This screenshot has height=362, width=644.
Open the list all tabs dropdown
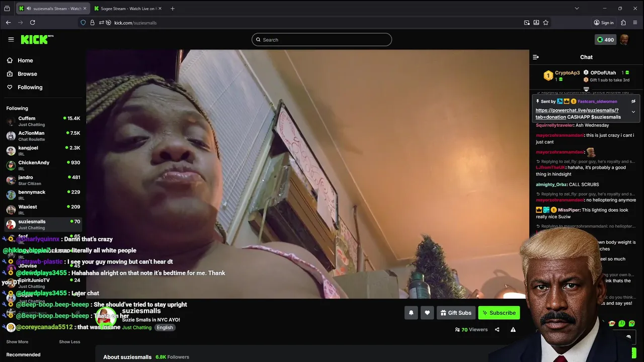pyautogui.click(x=577, y=9)
